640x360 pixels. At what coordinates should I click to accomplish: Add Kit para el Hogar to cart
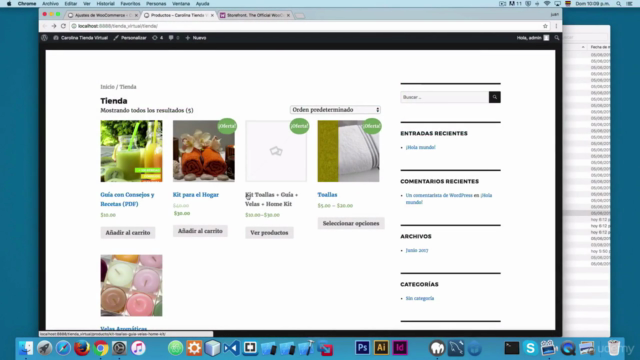200,231
